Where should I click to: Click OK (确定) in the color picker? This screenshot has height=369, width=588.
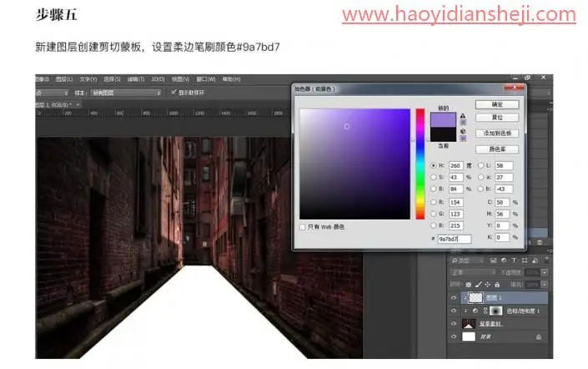click(x=497, y=104)
